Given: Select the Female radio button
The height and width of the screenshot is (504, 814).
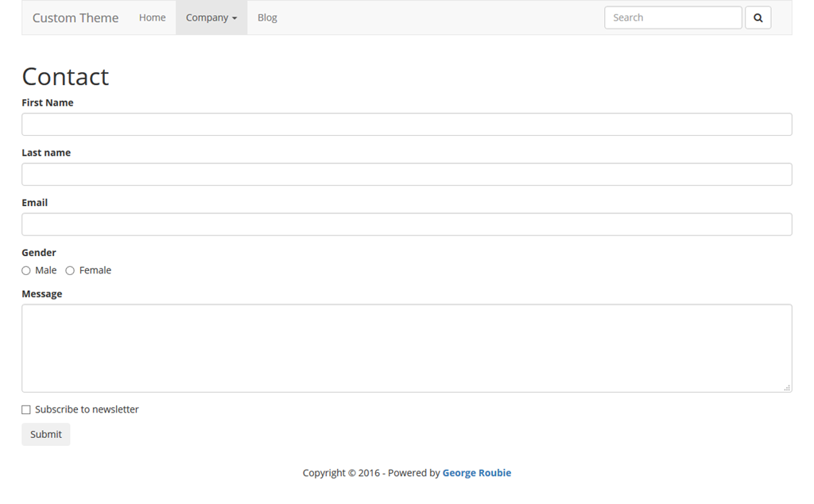Looking at the screenshot, I should pos(70,270).
